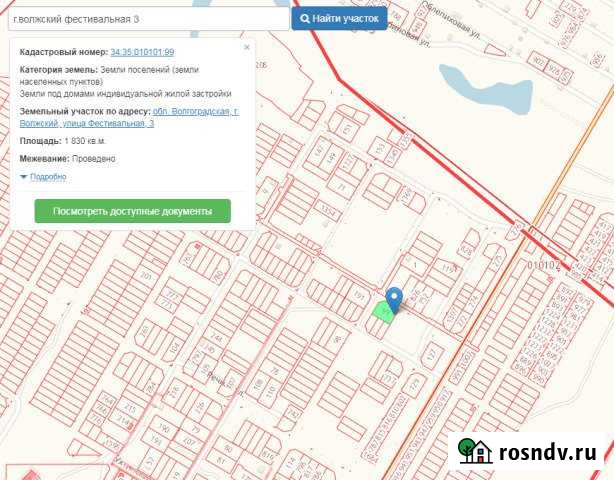The image size is (614, 480).
Task: Select parcel 201 on the map
Action: (146, 276)
